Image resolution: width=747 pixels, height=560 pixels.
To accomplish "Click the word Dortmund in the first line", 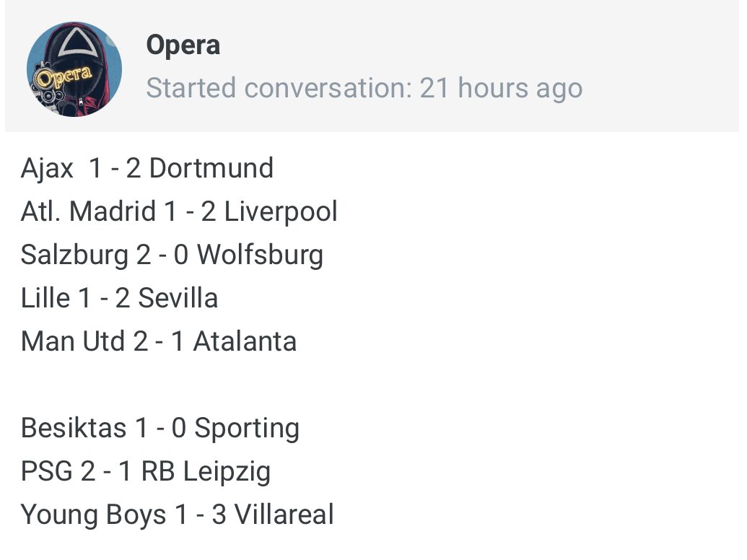I will point(211,169).
